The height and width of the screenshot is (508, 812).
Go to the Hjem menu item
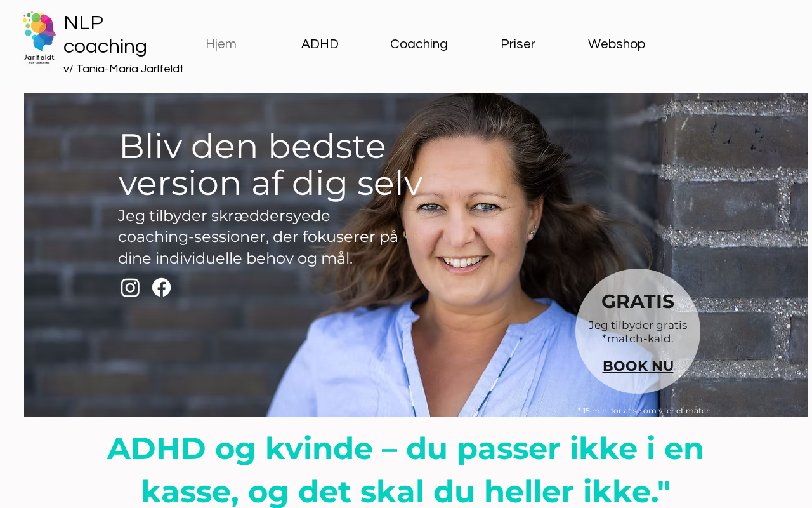click(221, 44)
